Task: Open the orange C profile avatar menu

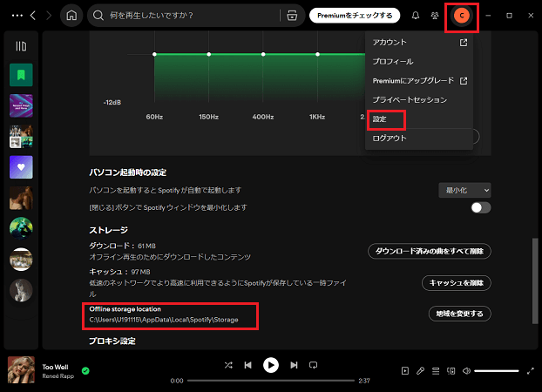Action: [462, 16]
